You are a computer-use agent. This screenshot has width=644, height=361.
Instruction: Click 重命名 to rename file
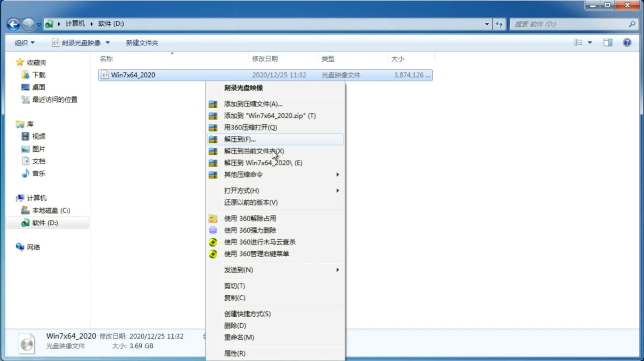239,337
